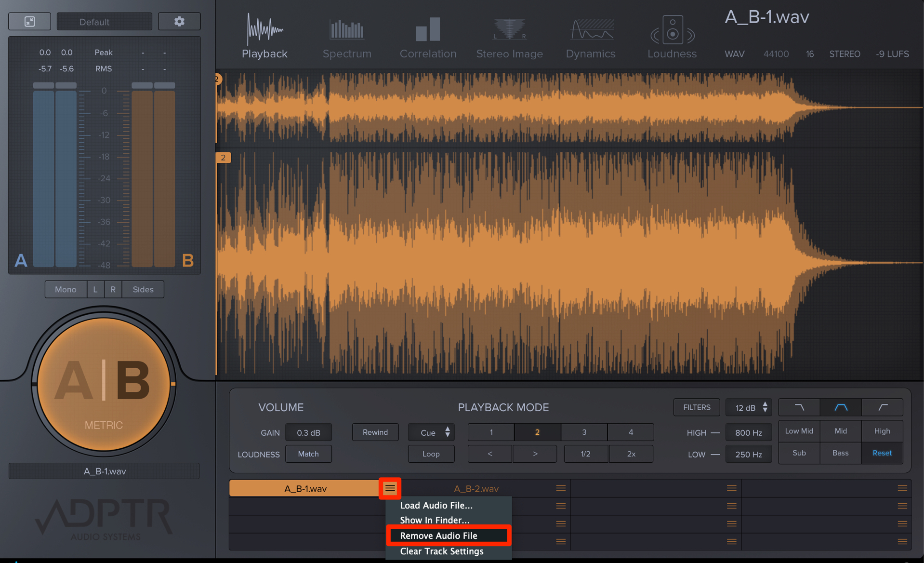Select the low-pass filter shape icon
Screen dimensions: 924x563
(x=799, y=407)
